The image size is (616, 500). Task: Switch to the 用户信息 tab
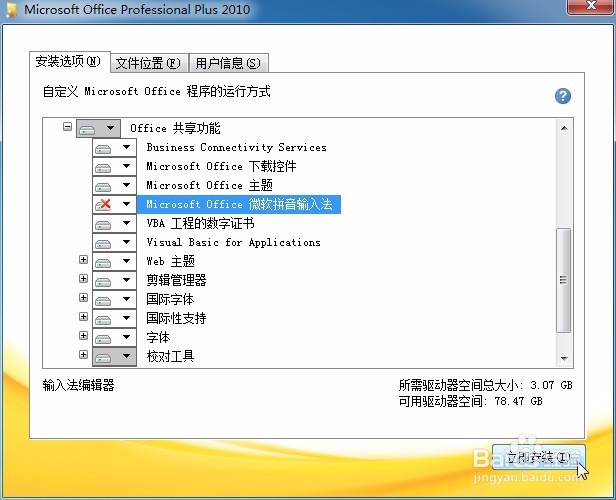click(x=229, y=63)
